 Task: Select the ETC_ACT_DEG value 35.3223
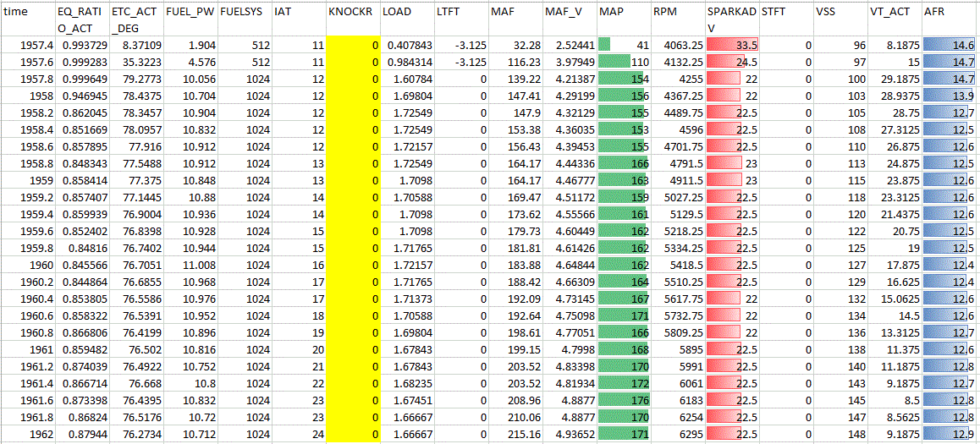pos(135,63)
